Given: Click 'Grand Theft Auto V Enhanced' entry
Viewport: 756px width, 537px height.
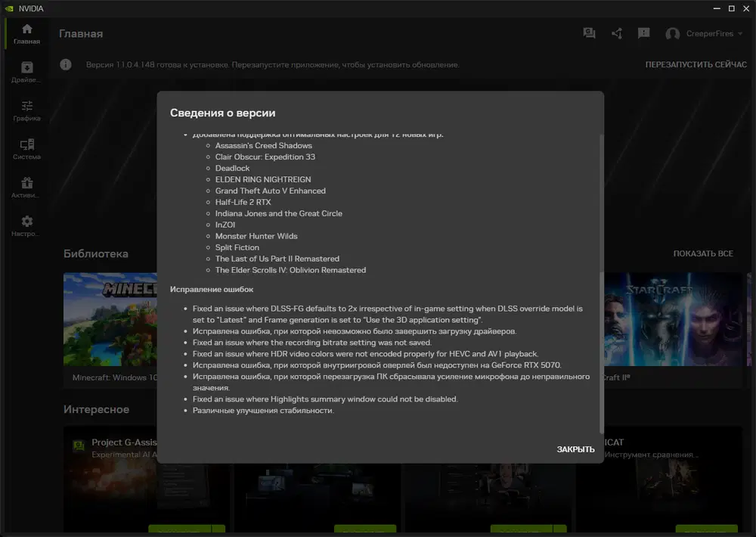Looking at the screenshot, I should point(271,191).
